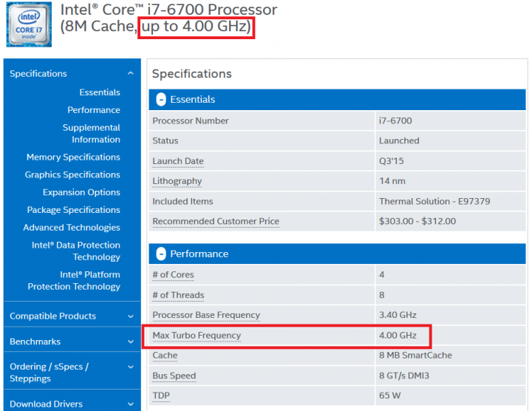Collapse the Essentials section minus icon
This screenshot has height=411, width=532.
point(161,100)
